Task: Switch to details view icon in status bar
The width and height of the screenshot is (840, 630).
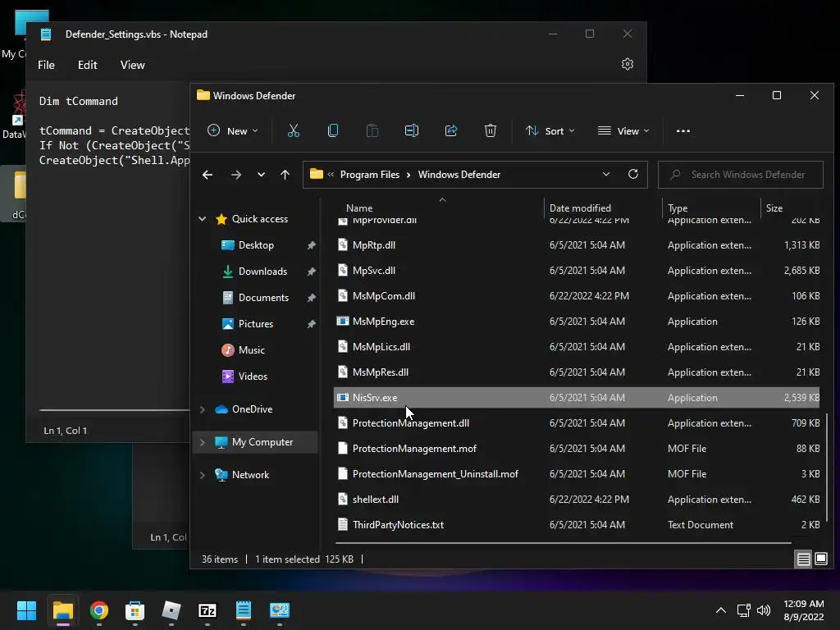Action: click(804, 559)
